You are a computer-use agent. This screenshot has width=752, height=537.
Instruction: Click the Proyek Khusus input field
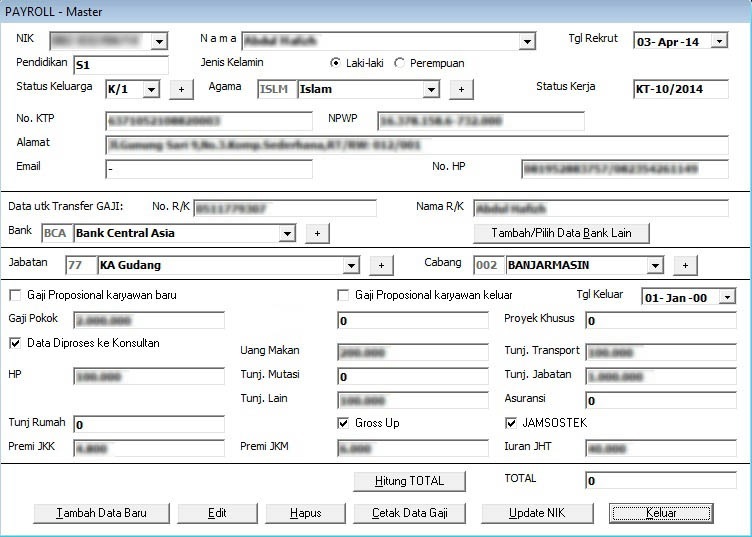[661, 321]
